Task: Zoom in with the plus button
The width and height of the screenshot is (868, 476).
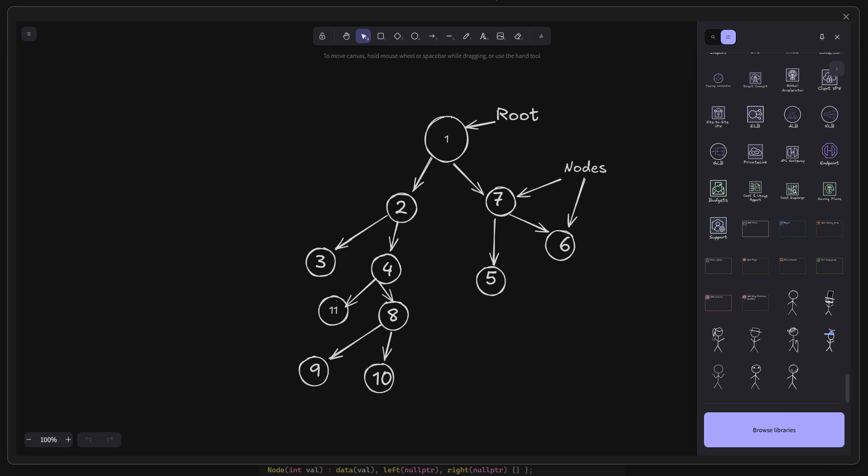Action: tap(68, 439)
